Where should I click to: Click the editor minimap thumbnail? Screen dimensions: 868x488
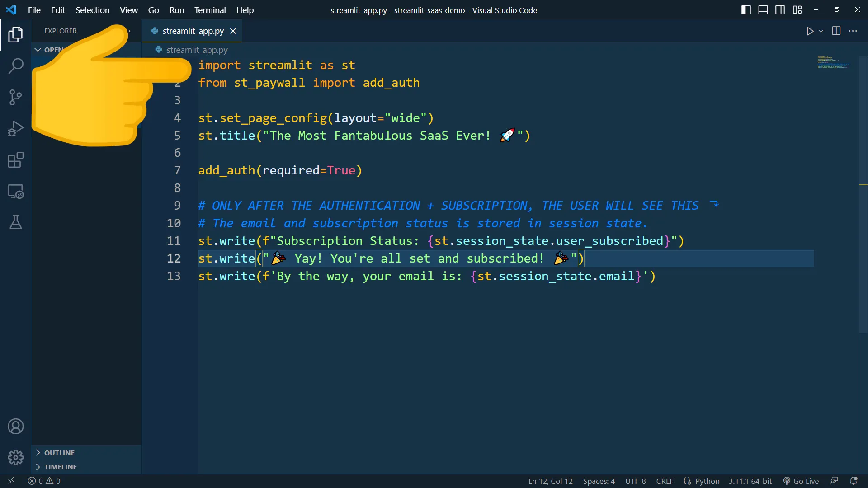pyautogui.click(x=833, y=63)
